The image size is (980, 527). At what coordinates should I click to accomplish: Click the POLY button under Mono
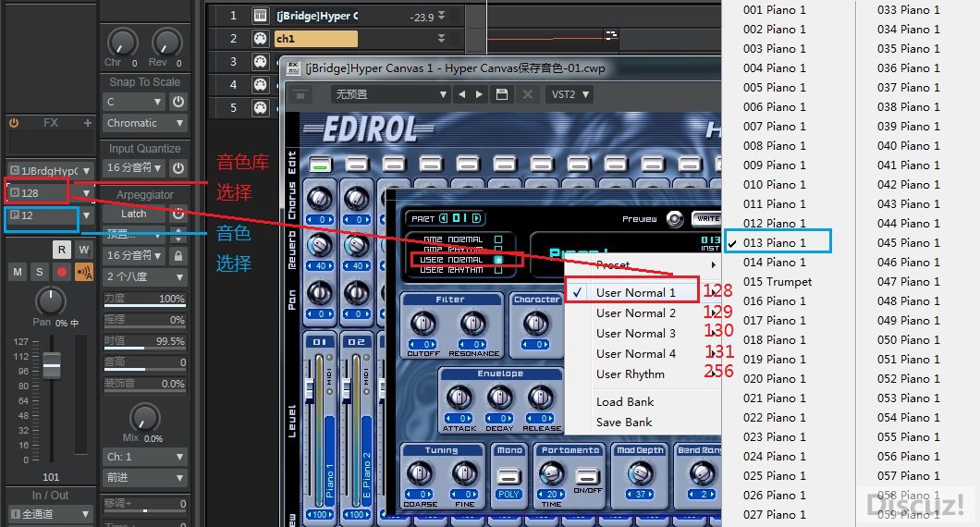coord(508,494)
